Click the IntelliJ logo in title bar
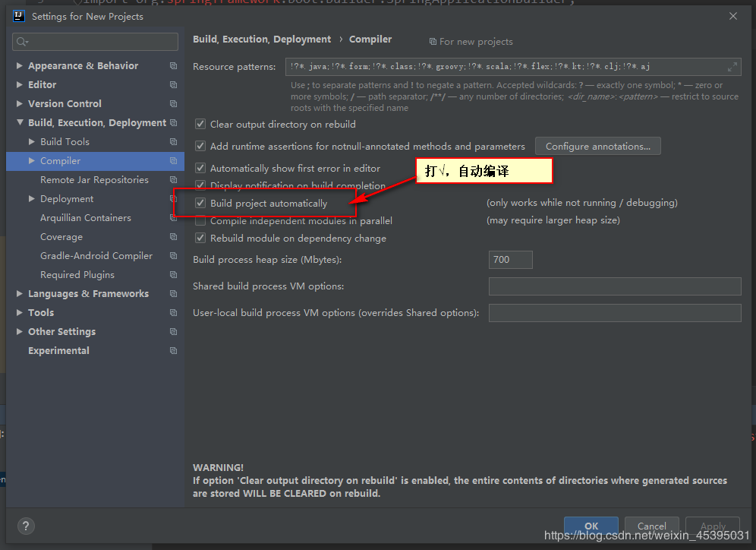Viewport: 756px width, 550px height. 19,16
